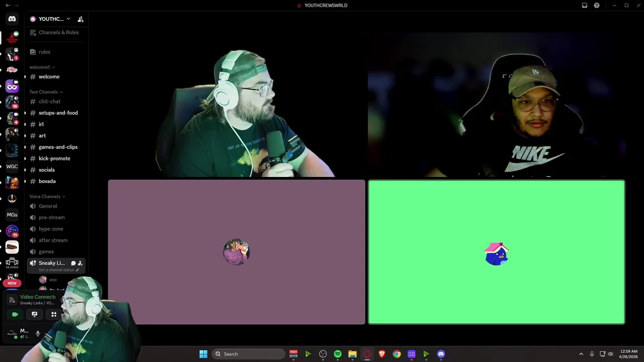Open server icon with 4 notification badge
The width and height of the screenshot is (644, 362).
[12, 118]
